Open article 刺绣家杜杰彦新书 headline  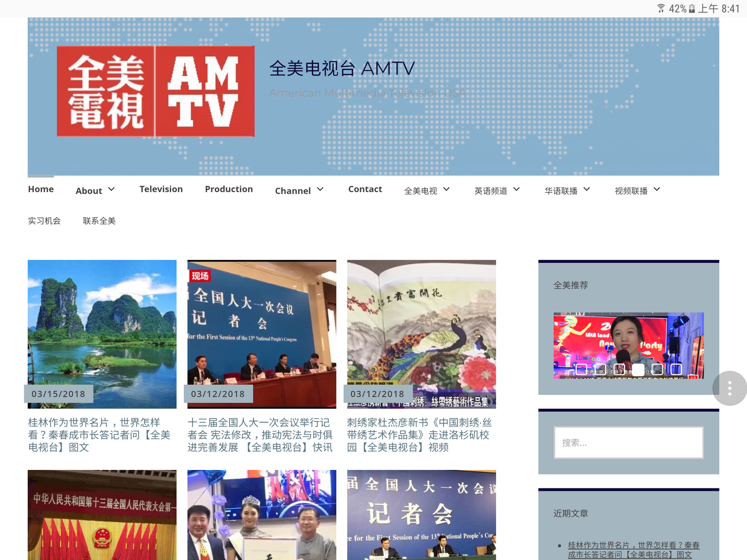420,435
